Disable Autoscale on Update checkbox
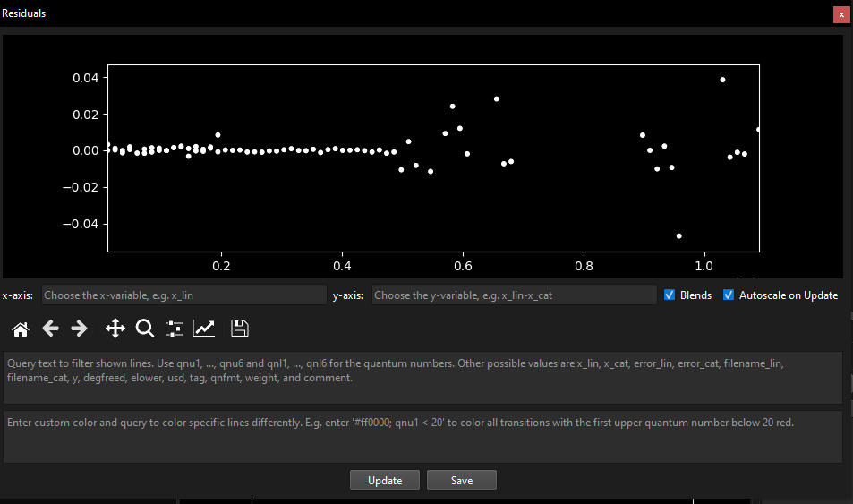Image resolution: width=853 pixels, height=504 pixels. click(729, 295)
